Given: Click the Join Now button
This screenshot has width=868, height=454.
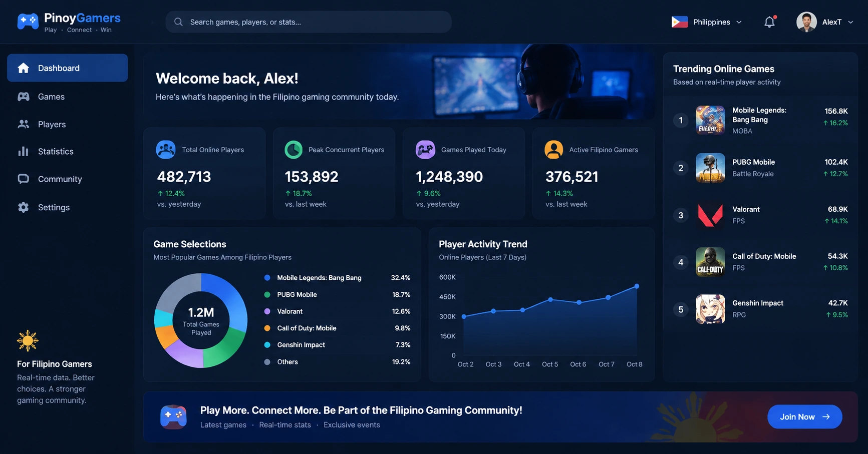Looking at the screenshot, I should tap(804, 416).
